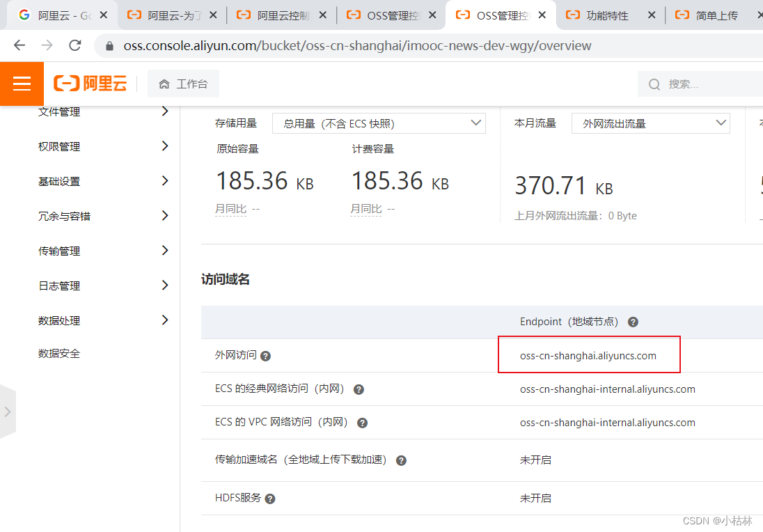Expand 日志管理 chevron in sidebar
This screenshot has height=532, width=763.
point(165,285)
